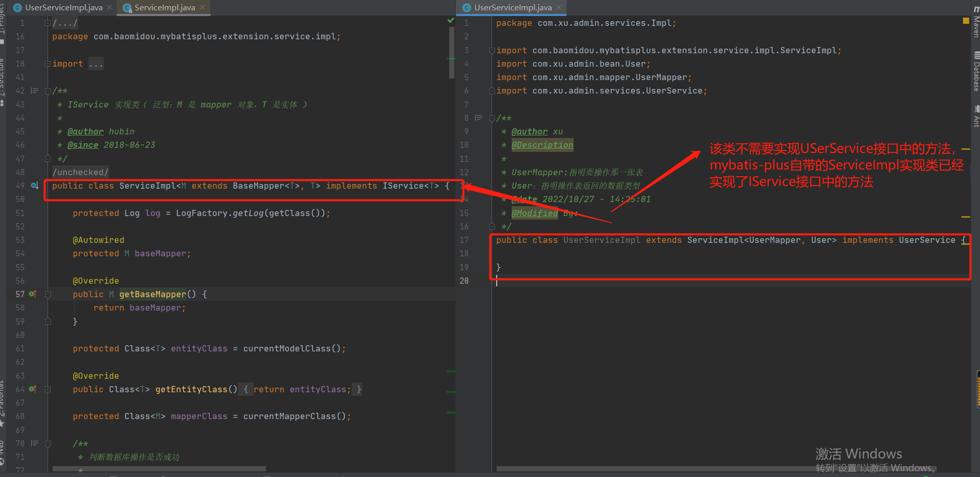Toggle rendered doc icon at right pane line 8
The width and height of the screenshot is (980, 477).
coord(479,118)
